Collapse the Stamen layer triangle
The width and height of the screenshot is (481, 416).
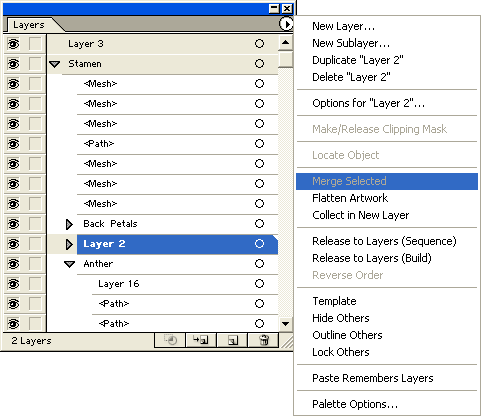pos(55,64)
